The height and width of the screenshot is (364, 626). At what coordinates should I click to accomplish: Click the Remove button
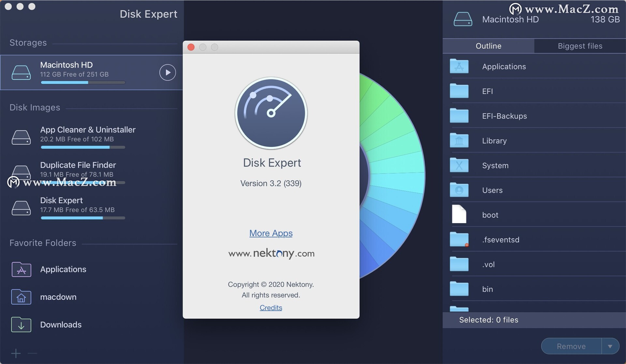[571, 346]
